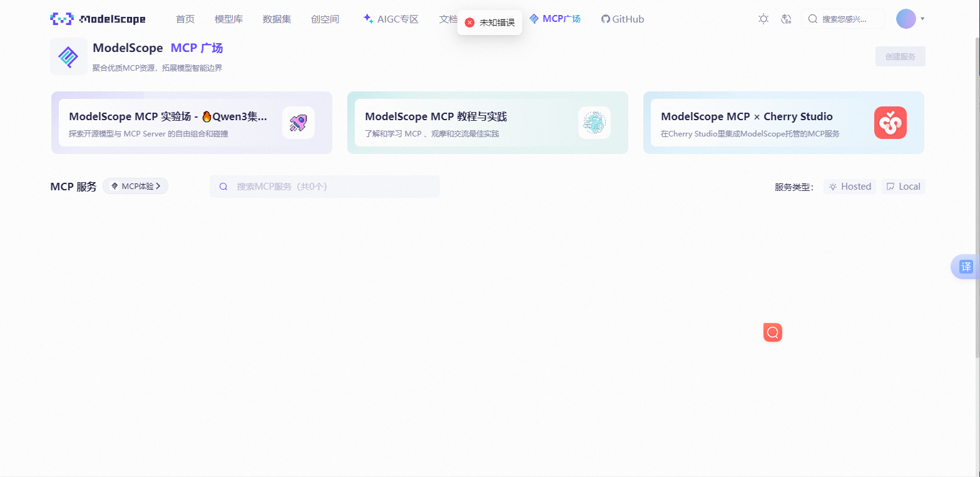Open the AIGC专区 section
This screenshot has width=980, height=477.
point(391,19)
